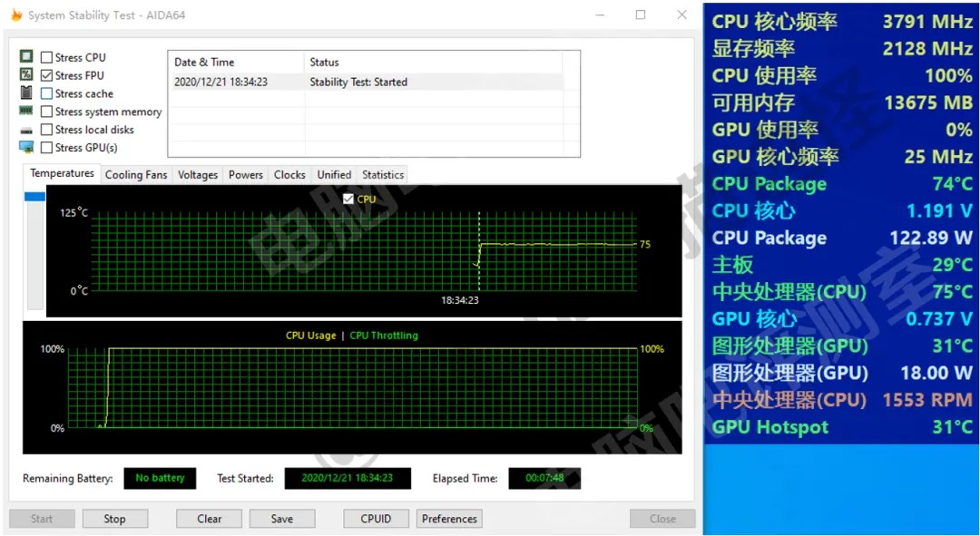Enable the Stress CPU checkbox
This screenshot has width=980, height=536.
tap(45, 56)
